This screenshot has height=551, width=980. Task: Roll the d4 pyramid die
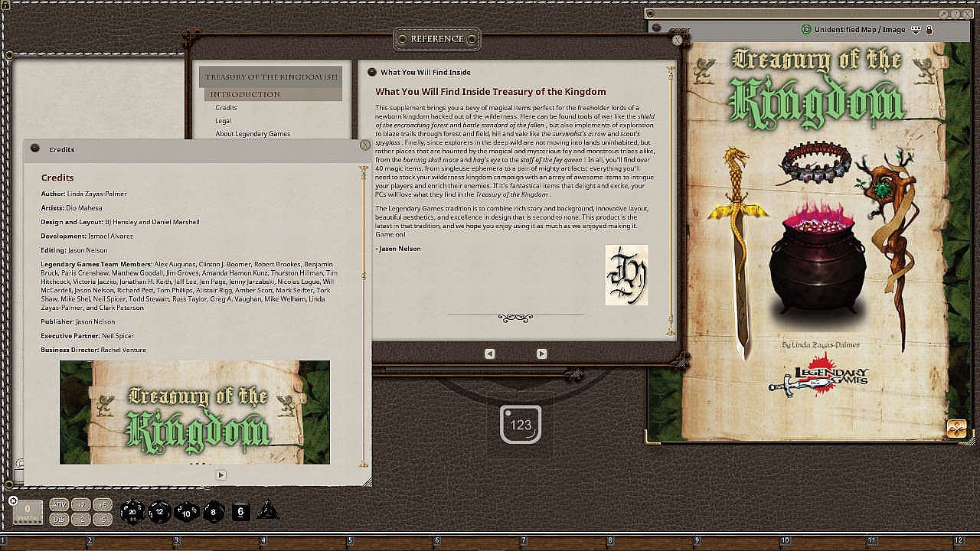[x=268, y=510]
